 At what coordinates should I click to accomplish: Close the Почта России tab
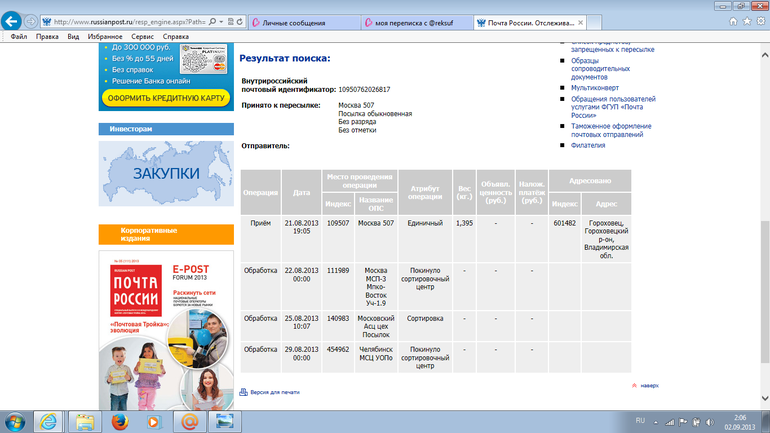[x=580, y=23]
